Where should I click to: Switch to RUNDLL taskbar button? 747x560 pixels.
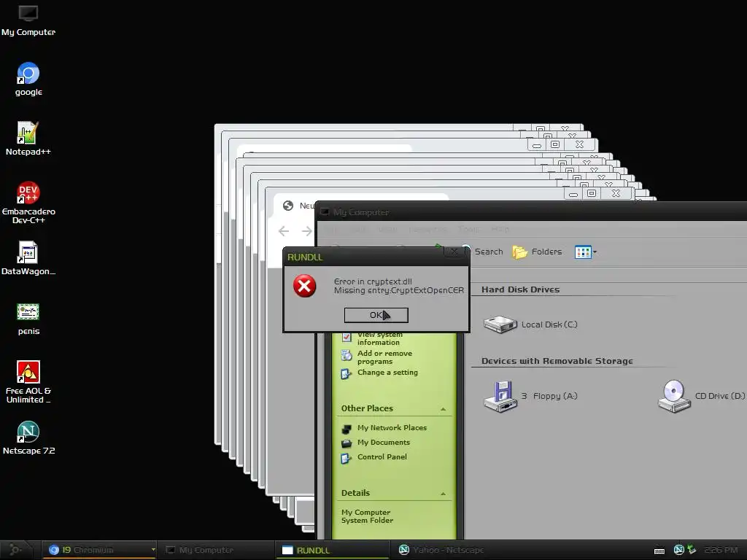click(333, 550)
